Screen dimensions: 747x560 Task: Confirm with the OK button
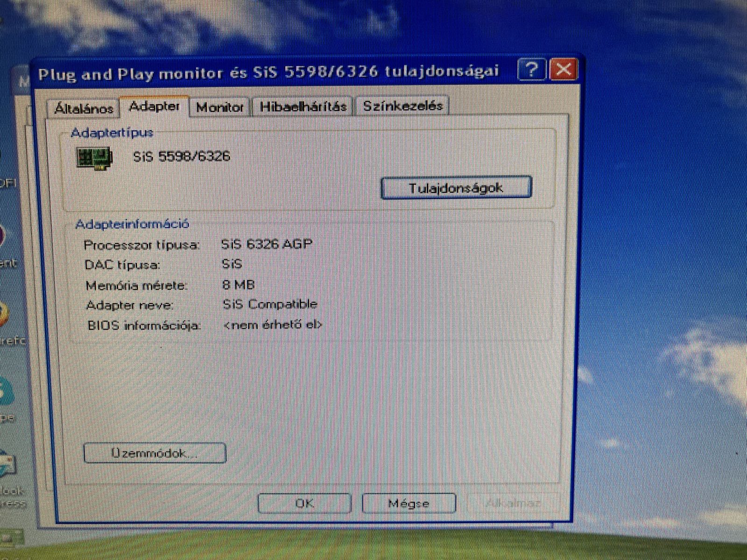(304, 504)
